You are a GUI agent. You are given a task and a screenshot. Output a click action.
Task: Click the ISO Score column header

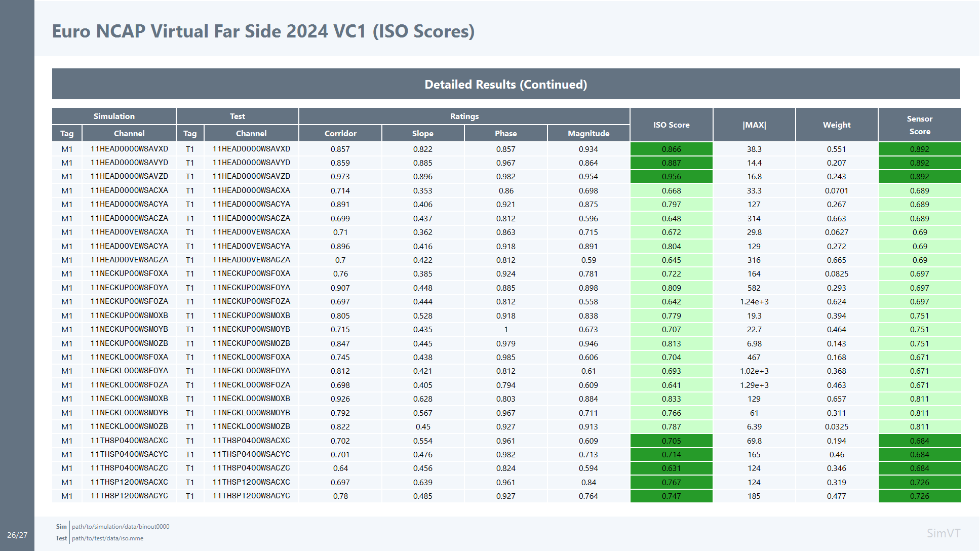(x=671, y=125)
